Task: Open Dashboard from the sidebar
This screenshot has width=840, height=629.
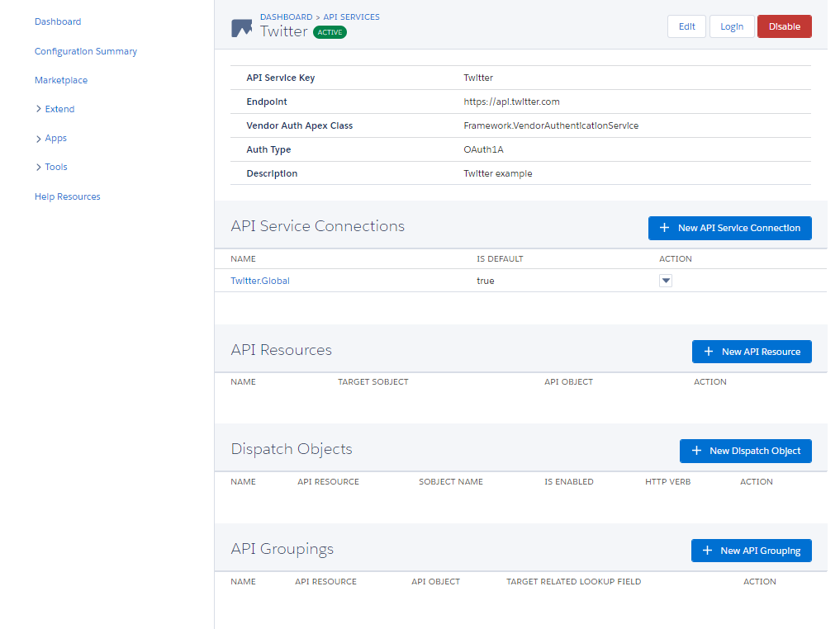Action: coord(58,21)
